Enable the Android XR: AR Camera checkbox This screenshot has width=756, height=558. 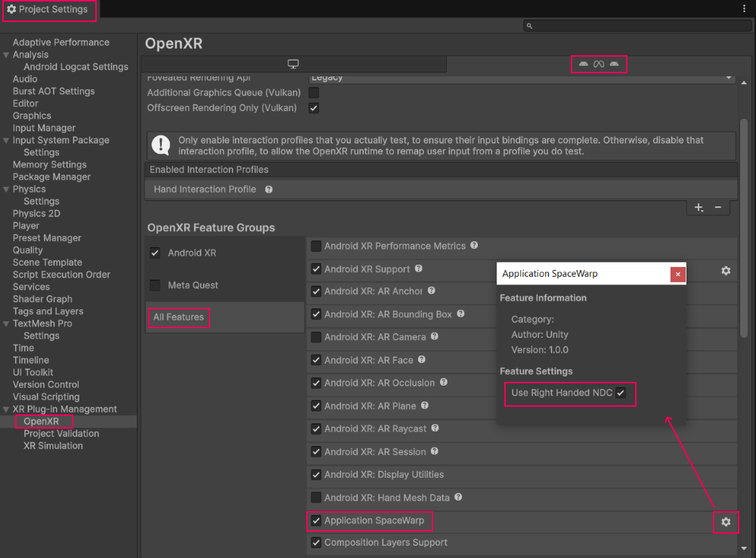[315, 337]
